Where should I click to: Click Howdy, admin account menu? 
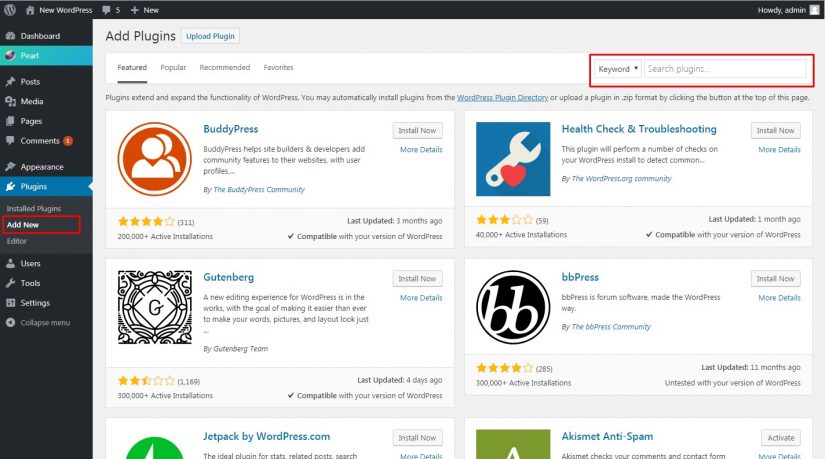coord(788,10)
